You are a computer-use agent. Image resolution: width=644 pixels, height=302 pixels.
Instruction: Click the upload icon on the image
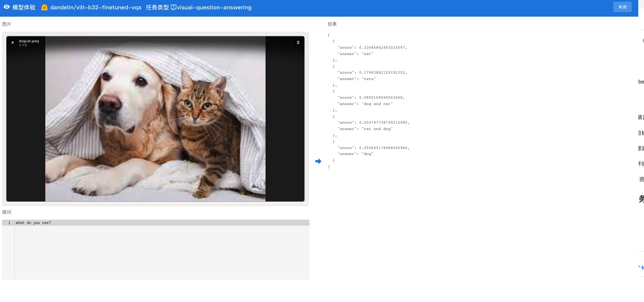coord(298,42)
